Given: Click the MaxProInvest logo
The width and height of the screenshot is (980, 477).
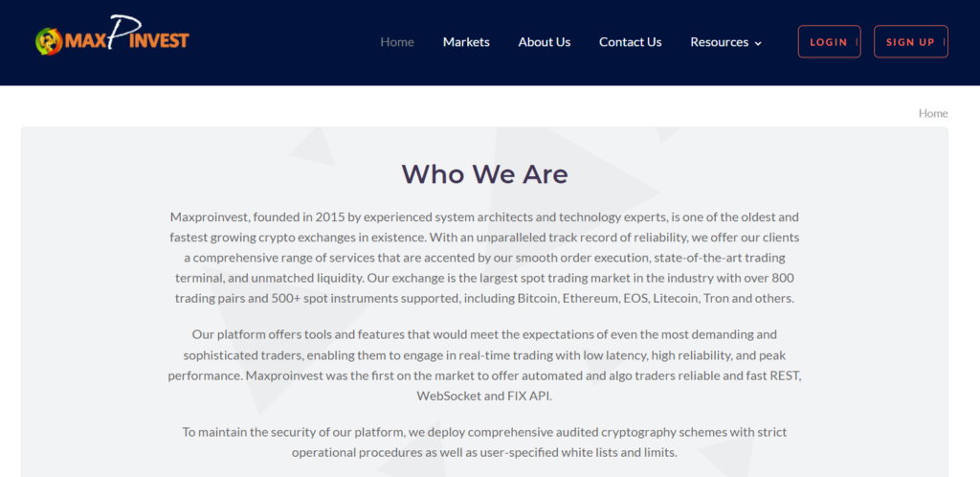Looking at the screenshot, I should (112, 36).
